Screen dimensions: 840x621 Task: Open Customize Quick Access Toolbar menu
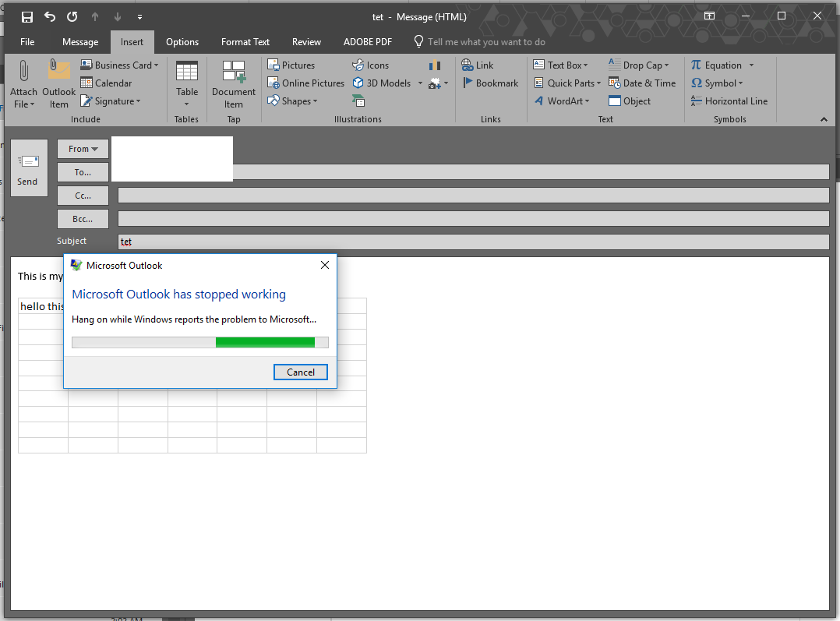pos(139,17)
